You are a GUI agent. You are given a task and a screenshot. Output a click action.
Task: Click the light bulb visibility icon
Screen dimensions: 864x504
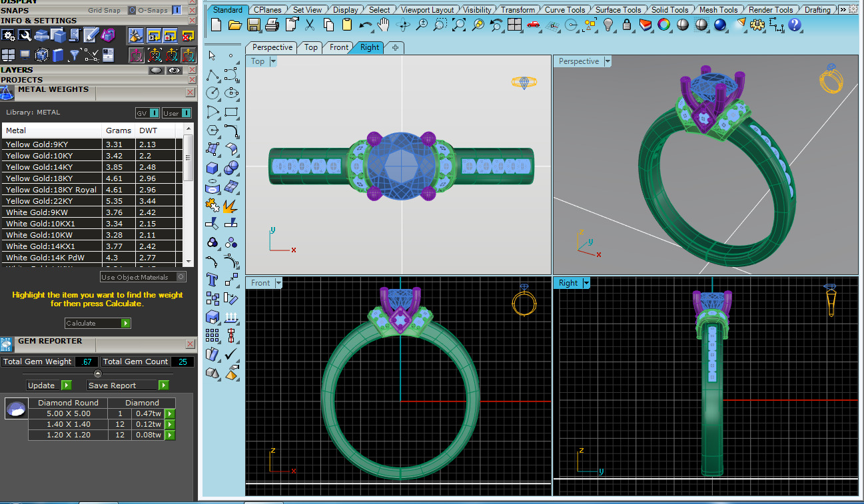(x=608, y=25)
